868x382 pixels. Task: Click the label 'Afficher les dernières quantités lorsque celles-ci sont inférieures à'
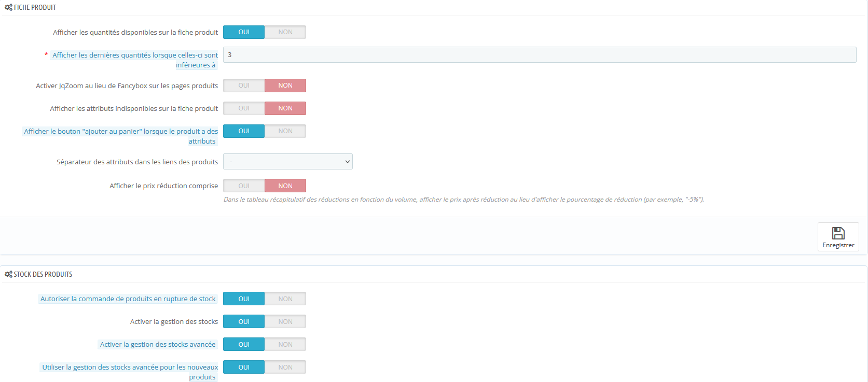135,60
